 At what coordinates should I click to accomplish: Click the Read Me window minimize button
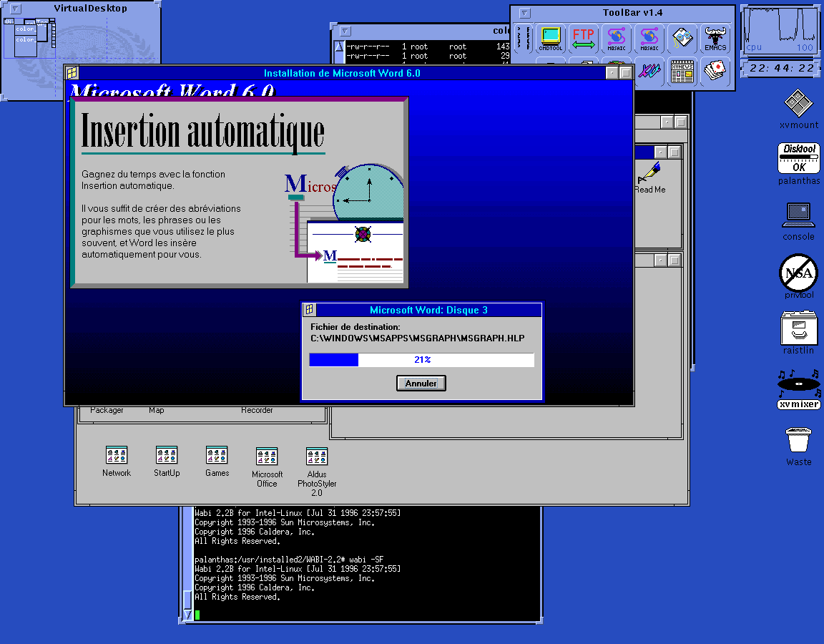pyautogui.click(x=661, y=152)
